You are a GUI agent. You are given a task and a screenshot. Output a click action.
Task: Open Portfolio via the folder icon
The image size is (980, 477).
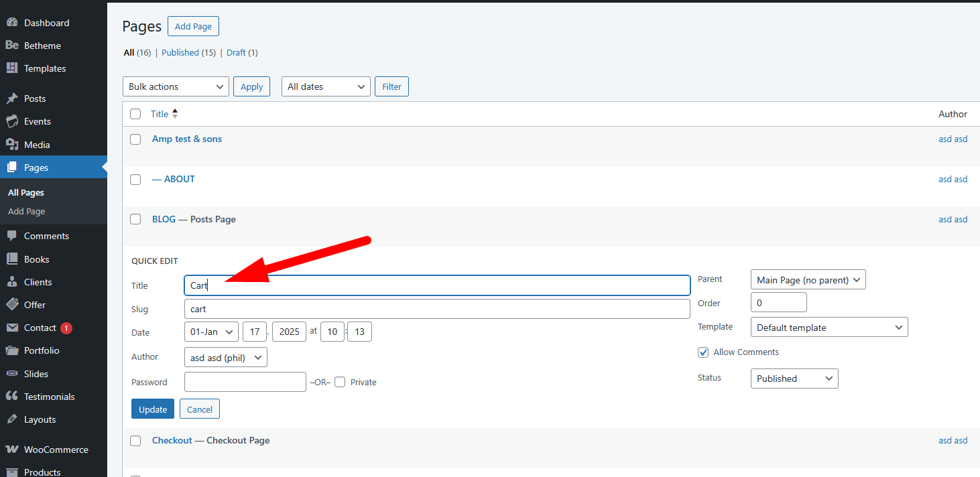coord(11,350)
